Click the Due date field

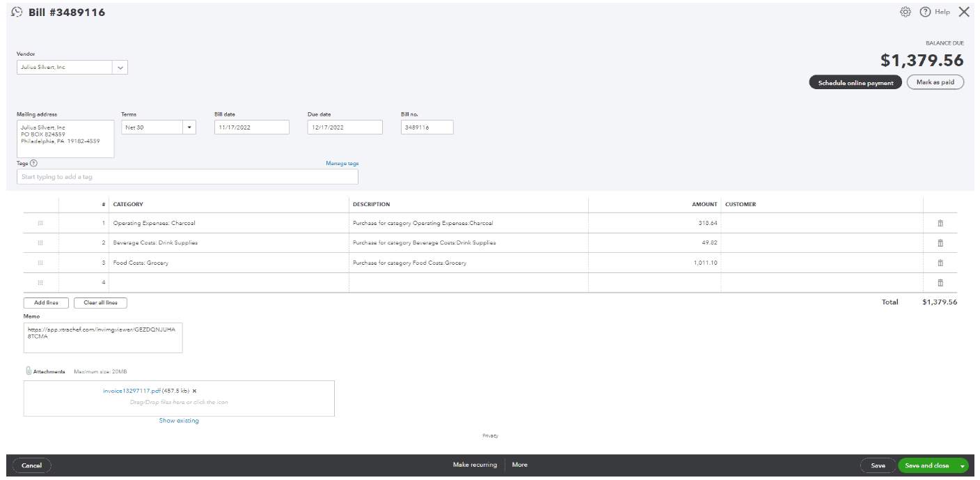pos(345,127)
